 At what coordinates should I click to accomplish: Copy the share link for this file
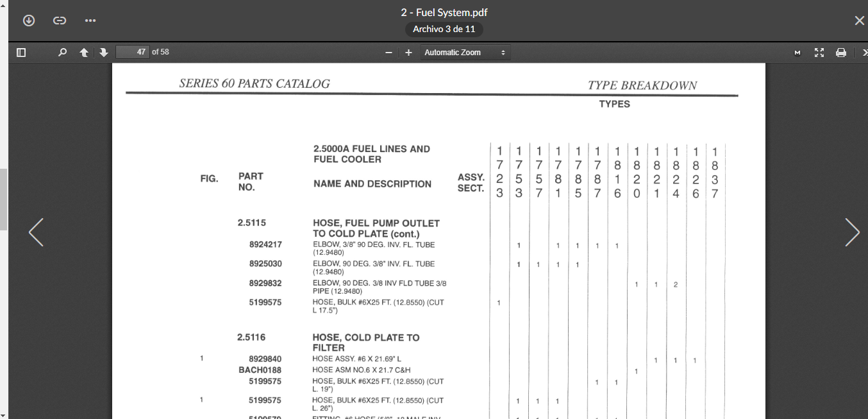[60, 21]
